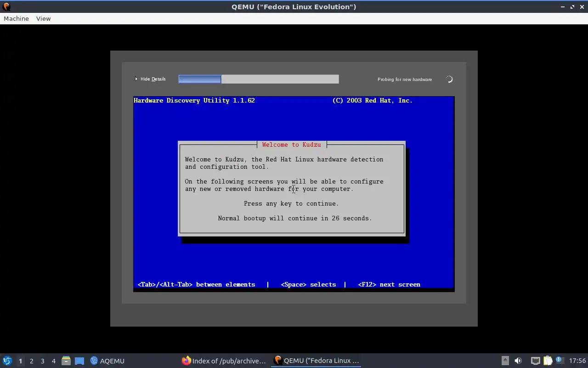Click 'Hardware Discovery Utility 1.1.62' header

pos(194,100)
